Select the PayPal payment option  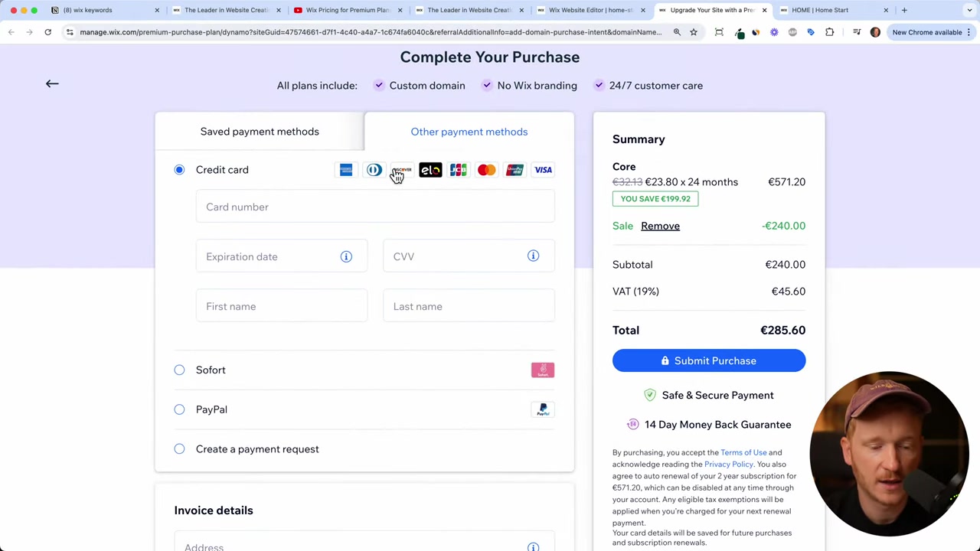click(x=179, y=409)
